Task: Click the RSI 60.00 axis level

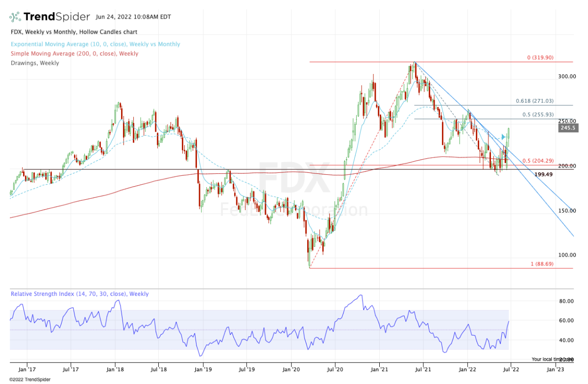Action: 568,320
